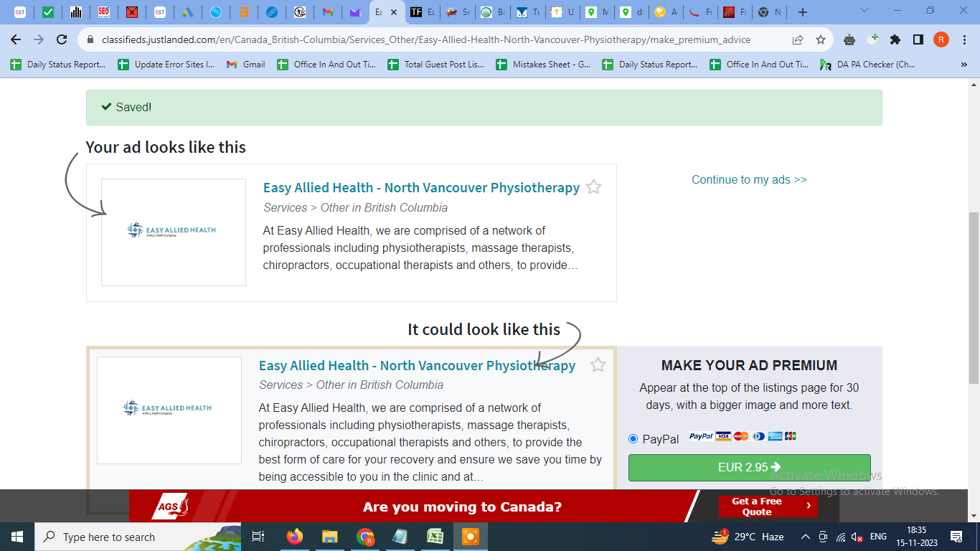
Task: Switch to the Gmail browser tab
Action: point(327,12)
